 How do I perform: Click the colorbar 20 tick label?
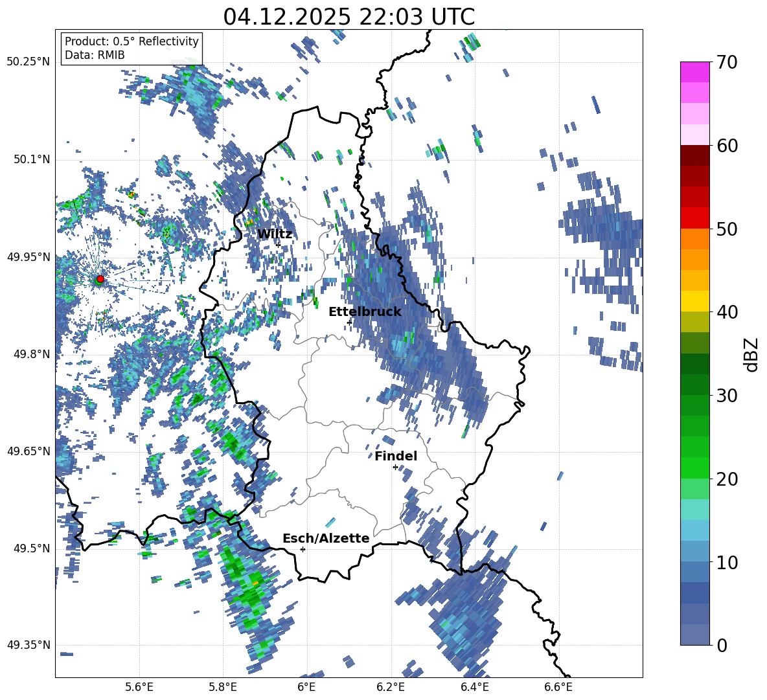coord(727,479)
